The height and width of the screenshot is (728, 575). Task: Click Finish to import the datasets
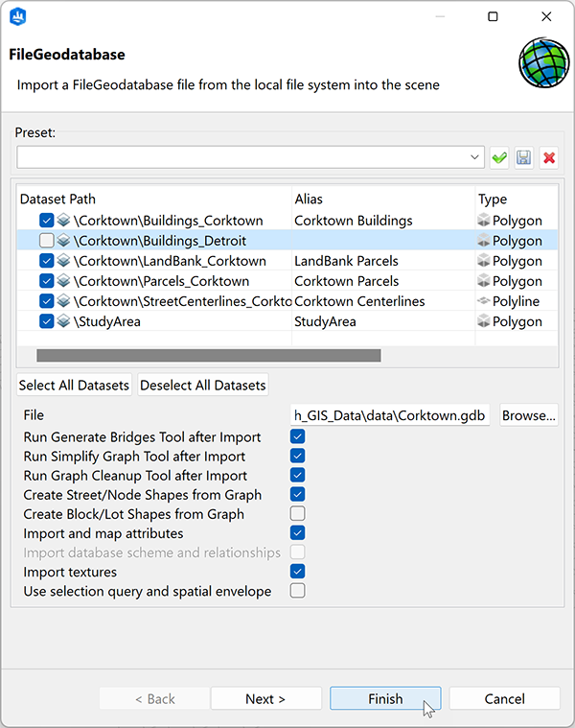click(385, 698)
